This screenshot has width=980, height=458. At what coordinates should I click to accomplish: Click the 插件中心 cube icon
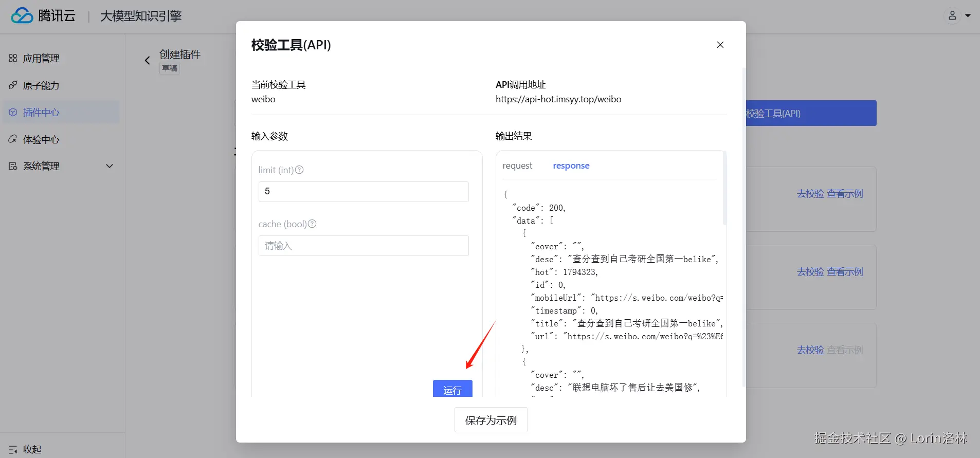pos(13,112)
